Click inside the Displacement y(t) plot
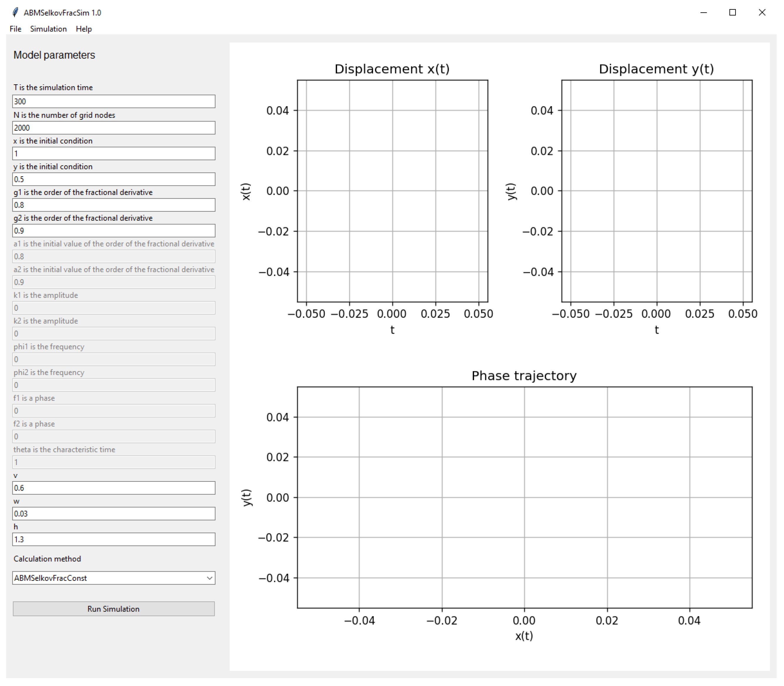The width and height of the screenshot is (784, 686). [x=656, y=191]
